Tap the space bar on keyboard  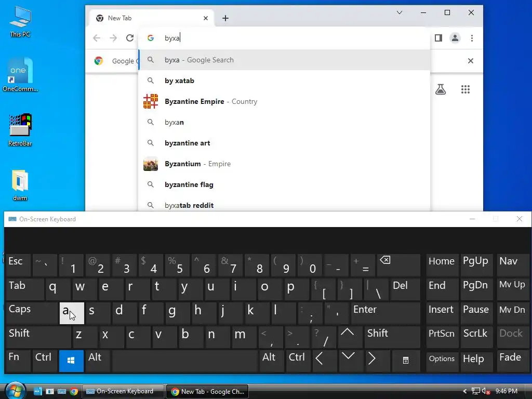tap(185, 361)
